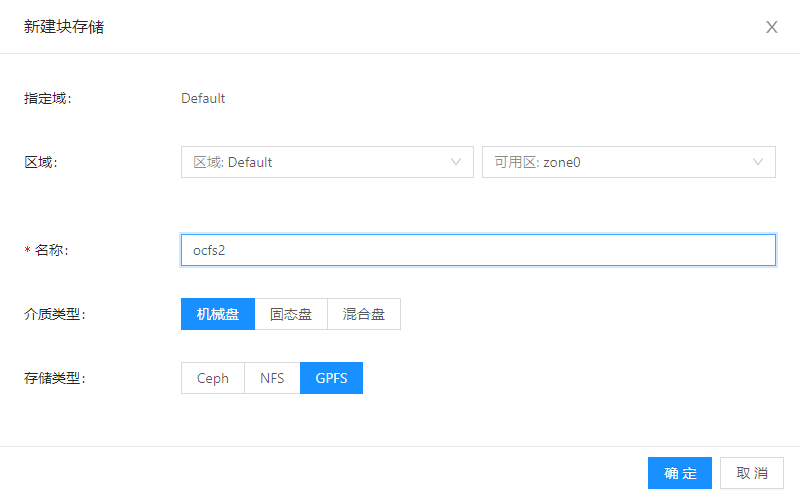Click the 名称 field label
The width and height of the screenshot is (800, 501).
(54, 250)
